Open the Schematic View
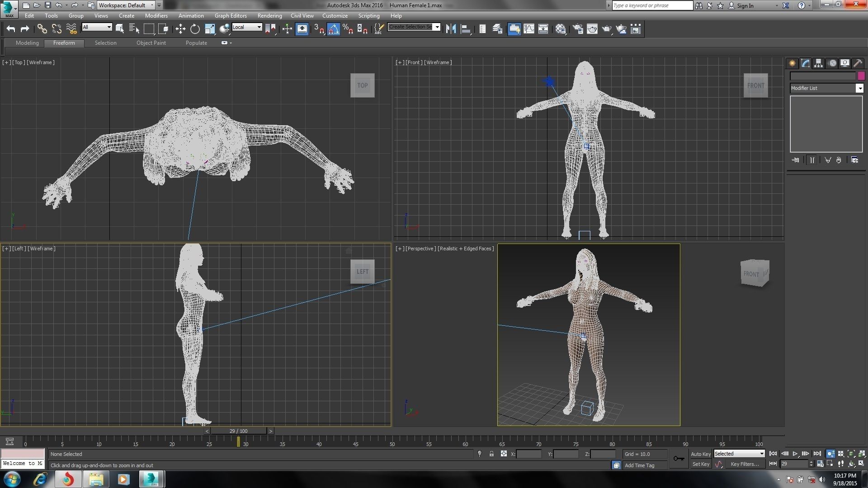The height and width of the screenshot is (488, 868). click(x=543, y=29)
